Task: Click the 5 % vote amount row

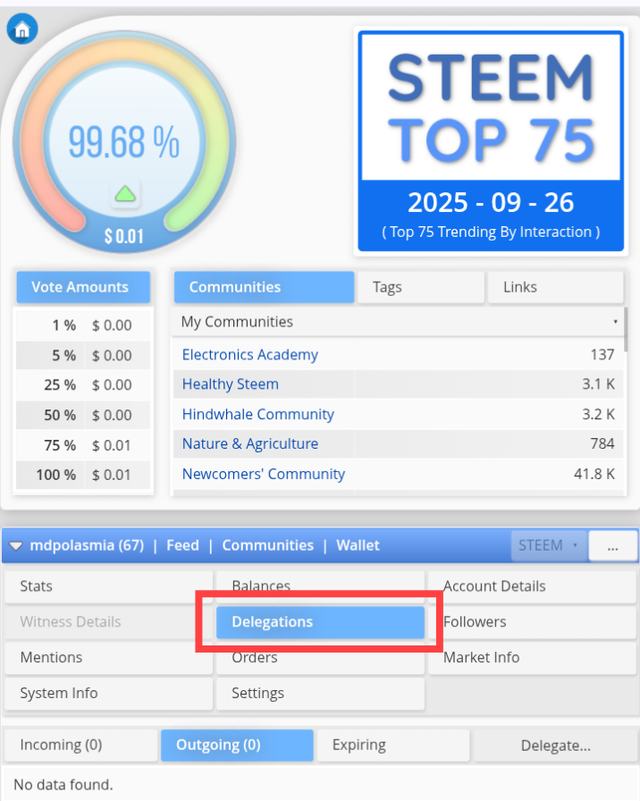Action: [x=83, y=356]
